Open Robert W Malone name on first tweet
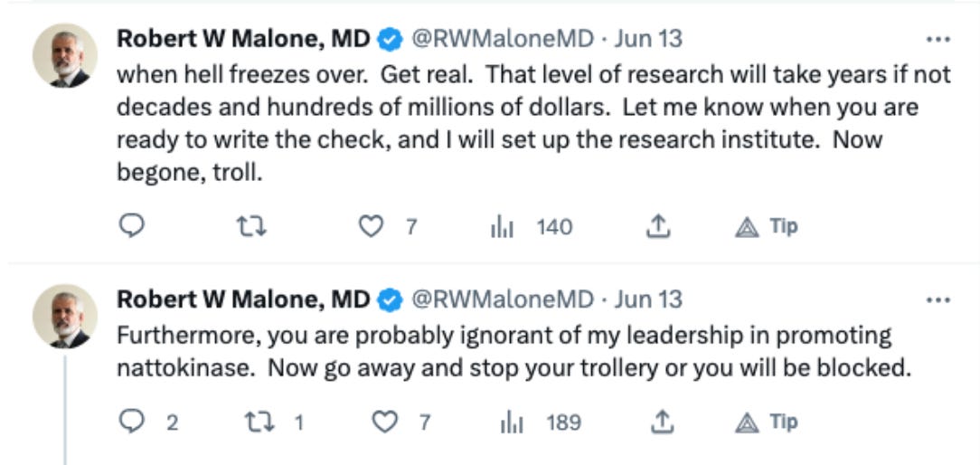This screenshot has width=980, height=465. tap(244, 40)
